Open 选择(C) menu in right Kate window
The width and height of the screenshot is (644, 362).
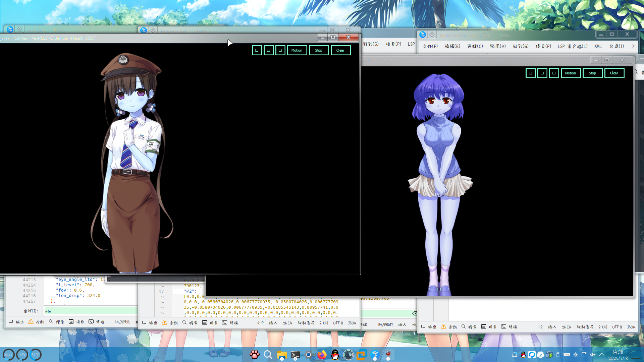click(475, 46)
